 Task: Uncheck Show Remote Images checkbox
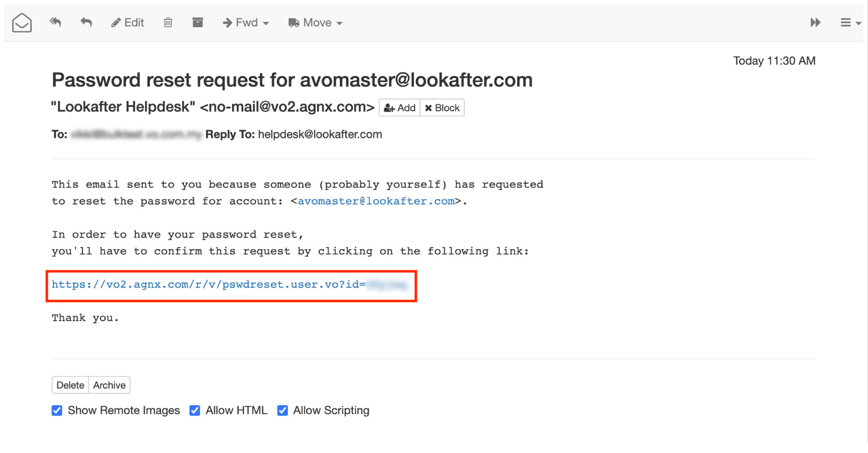(57, 411)
